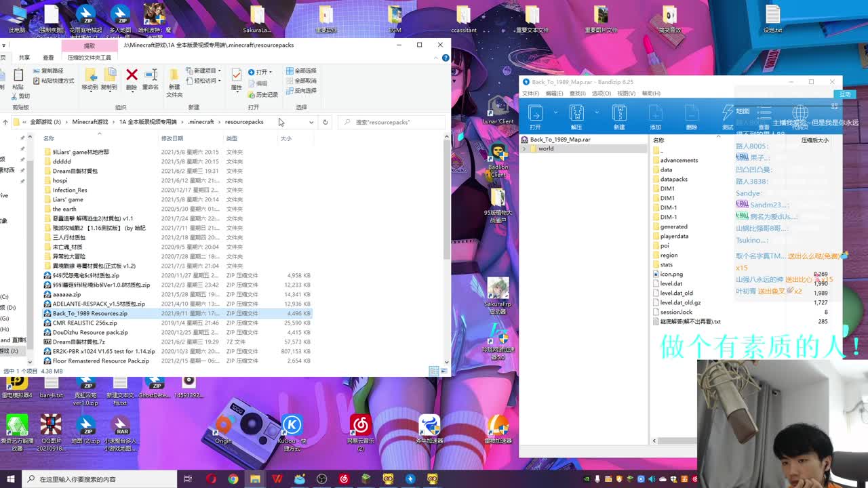Expand the world folder in Bandizip tree
The image size is (868, 488).
pyautogui.click(x=524, y=148)
